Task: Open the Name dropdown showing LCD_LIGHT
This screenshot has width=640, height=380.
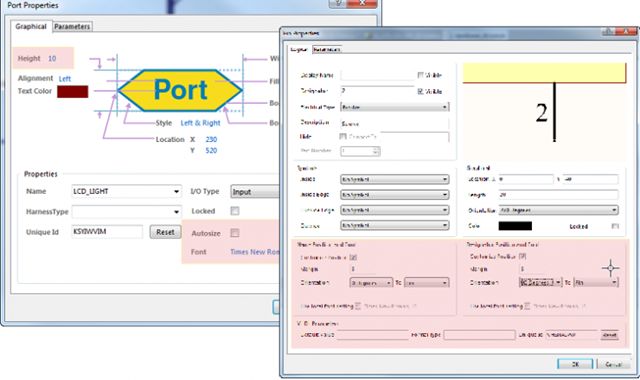Action: coord(126,191)
